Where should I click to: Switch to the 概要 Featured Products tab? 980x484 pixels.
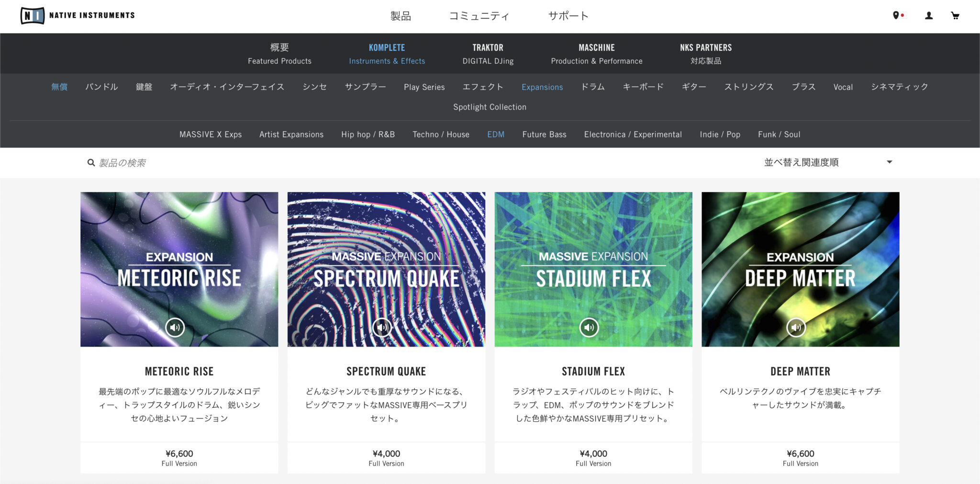tap(279, 54)
